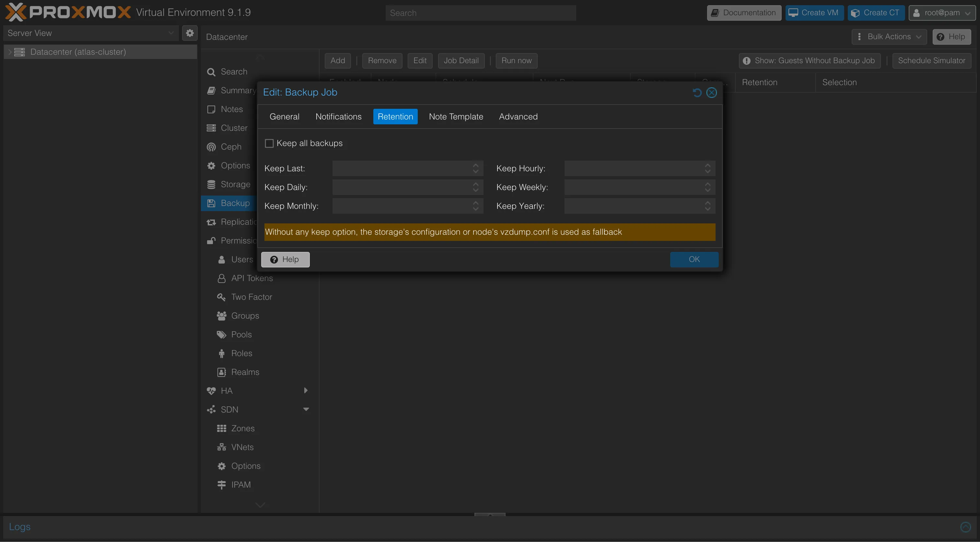The width and height of the screenshot is (980, 542).
Task: Close the Edit Backup Job dialog
Action: coord(711,92)
